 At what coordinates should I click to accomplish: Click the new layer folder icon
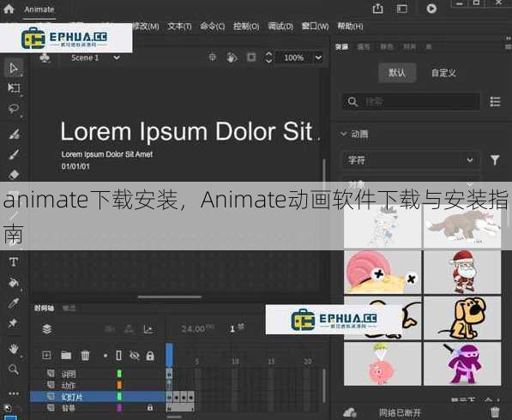(x=66, y=355)
